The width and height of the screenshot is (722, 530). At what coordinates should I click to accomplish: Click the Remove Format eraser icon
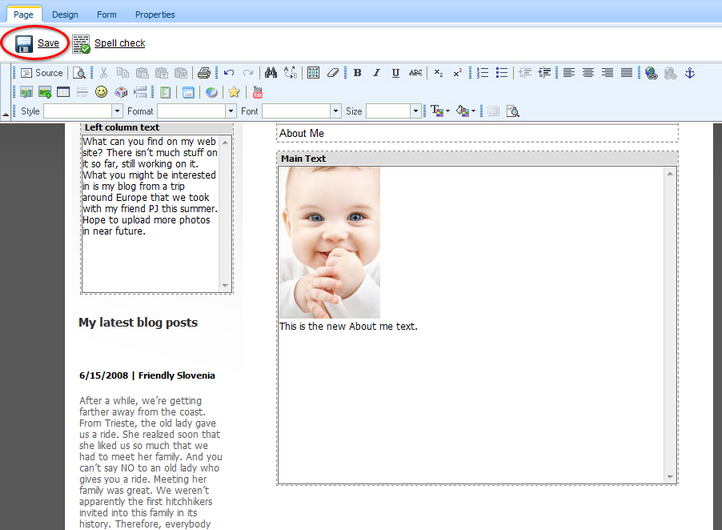(333, 73)
